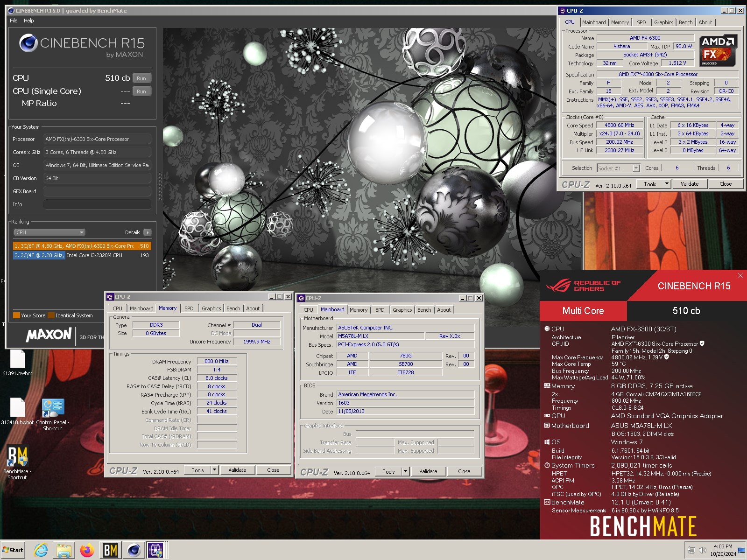Click into the Info field in Cinebench

(x=97, y=204)
